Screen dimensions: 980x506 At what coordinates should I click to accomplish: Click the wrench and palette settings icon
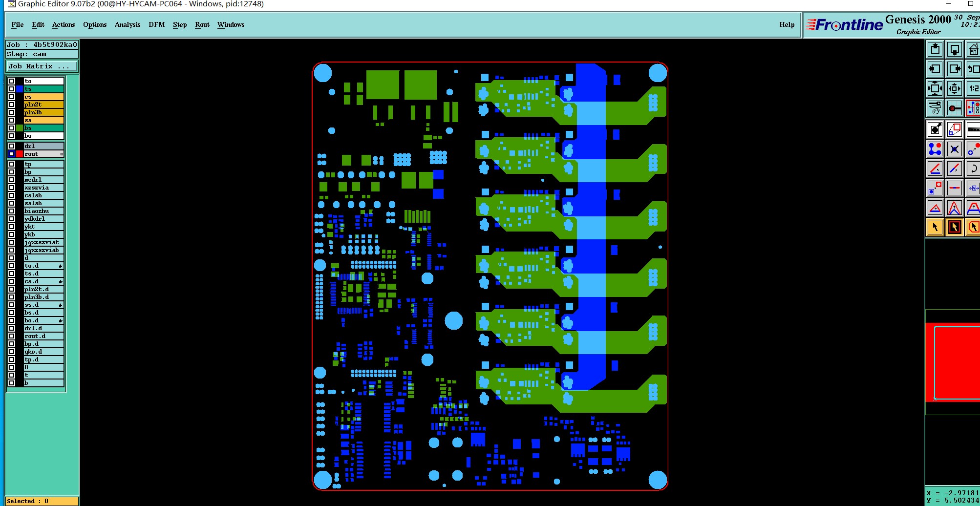[x=935, y=108]
